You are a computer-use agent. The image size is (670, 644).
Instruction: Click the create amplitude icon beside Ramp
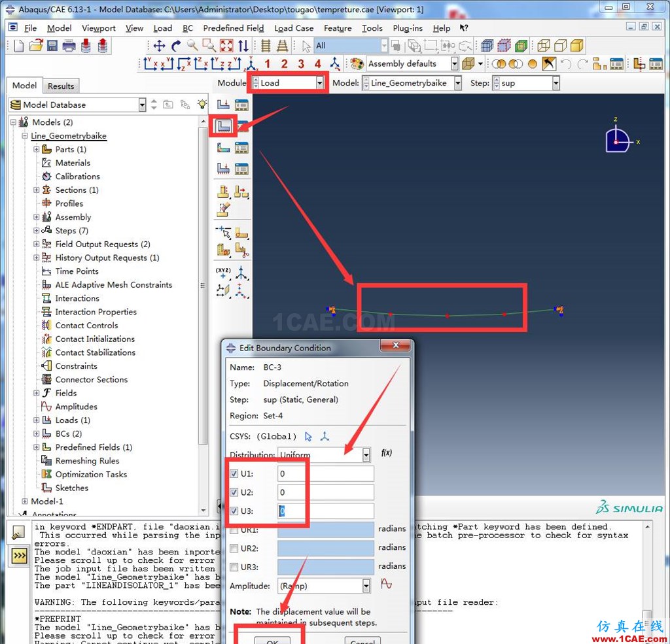click(x=386, y=583)
